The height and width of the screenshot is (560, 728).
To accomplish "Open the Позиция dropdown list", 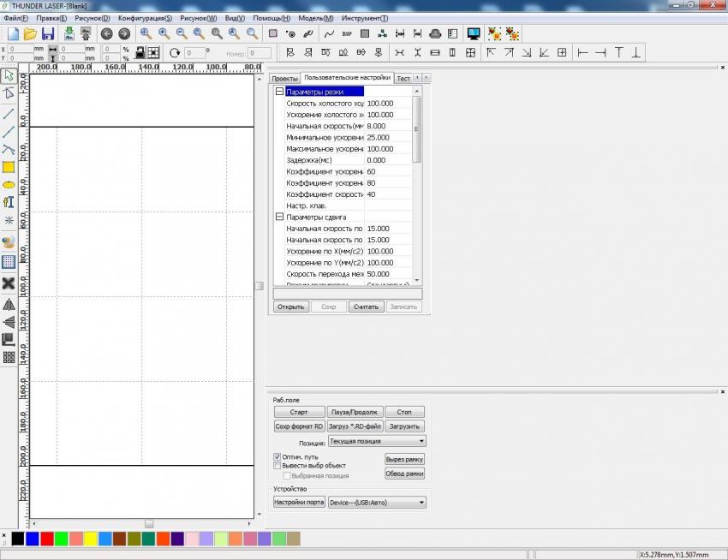I will tap(377, 441).
